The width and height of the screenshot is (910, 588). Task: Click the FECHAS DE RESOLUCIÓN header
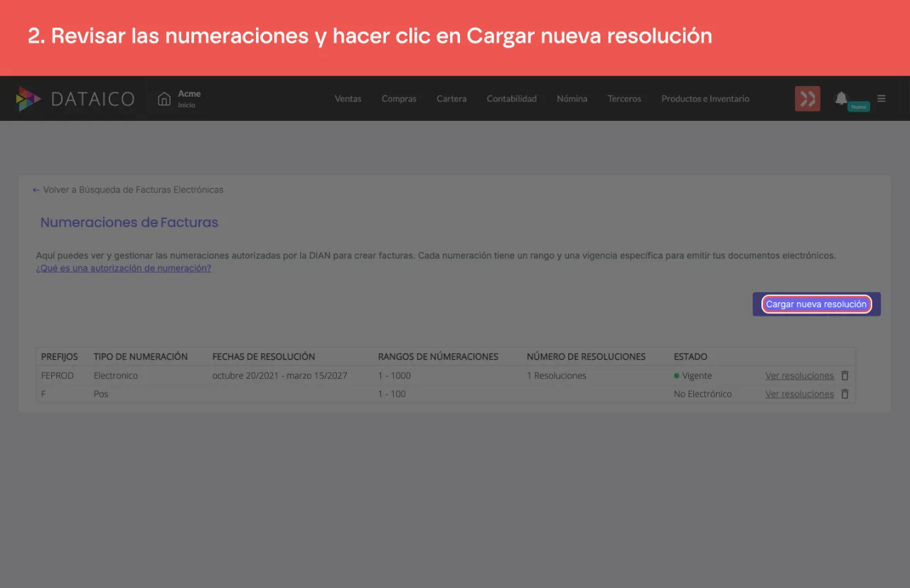[264, 356]
